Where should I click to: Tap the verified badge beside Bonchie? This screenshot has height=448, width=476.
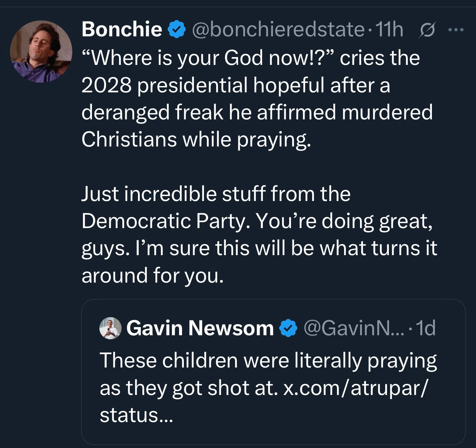(x=177, y=29)
